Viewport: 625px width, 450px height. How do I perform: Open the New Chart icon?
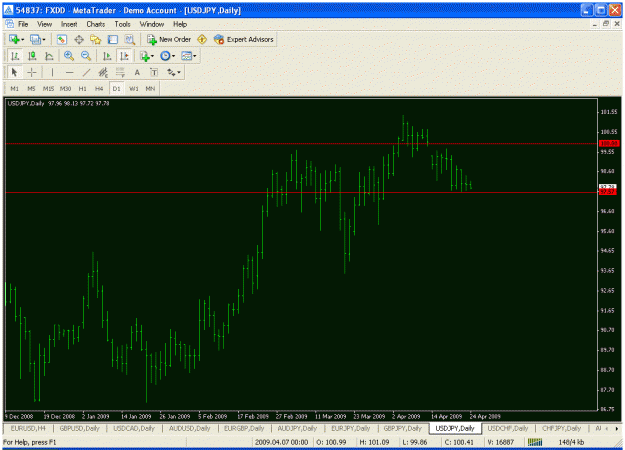pyautogui.click(x=14, y=39)
